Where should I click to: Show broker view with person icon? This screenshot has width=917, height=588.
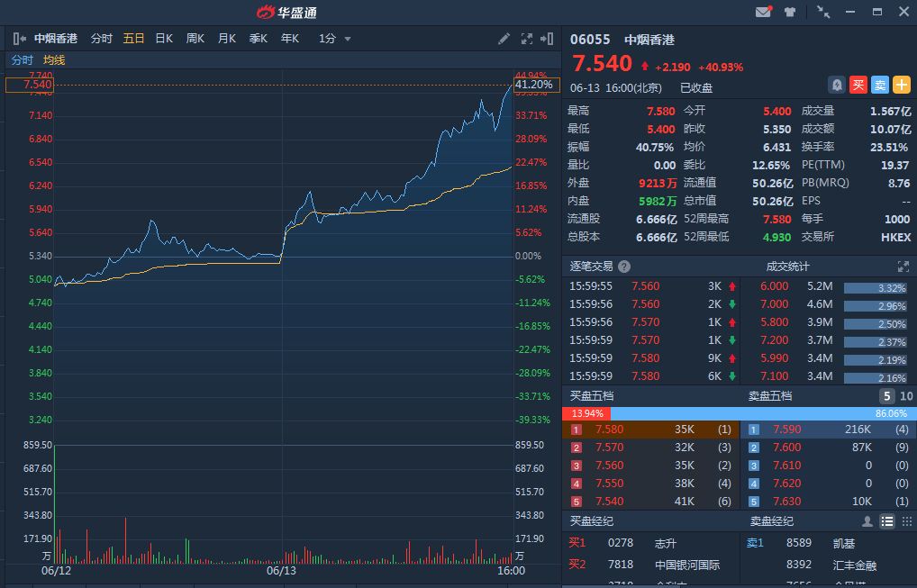(x=867, y=521)
